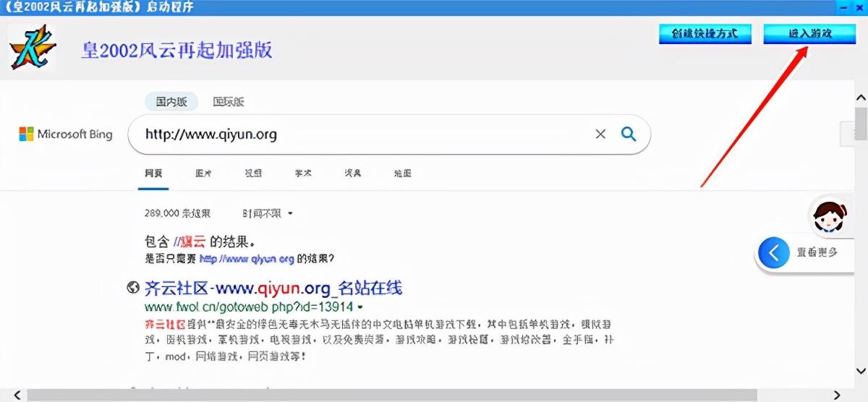Expand the 时间不限 dropdown
The height and width of the screenshot is (402, 868).
point(268,213)
